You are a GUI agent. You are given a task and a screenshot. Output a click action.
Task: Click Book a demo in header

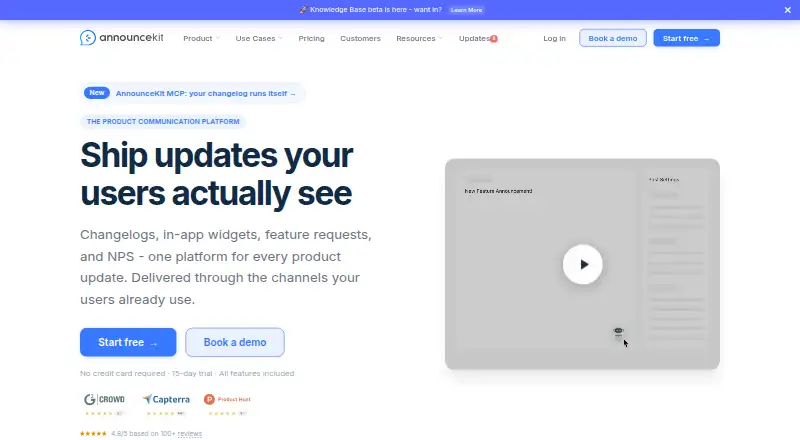coord(613,38)
